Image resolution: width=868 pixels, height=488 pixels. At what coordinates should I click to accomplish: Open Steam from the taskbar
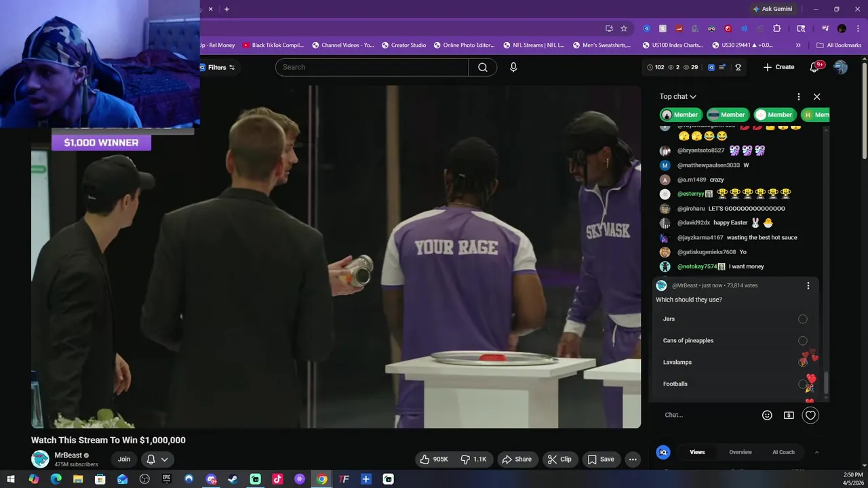(x=233, y=479)
